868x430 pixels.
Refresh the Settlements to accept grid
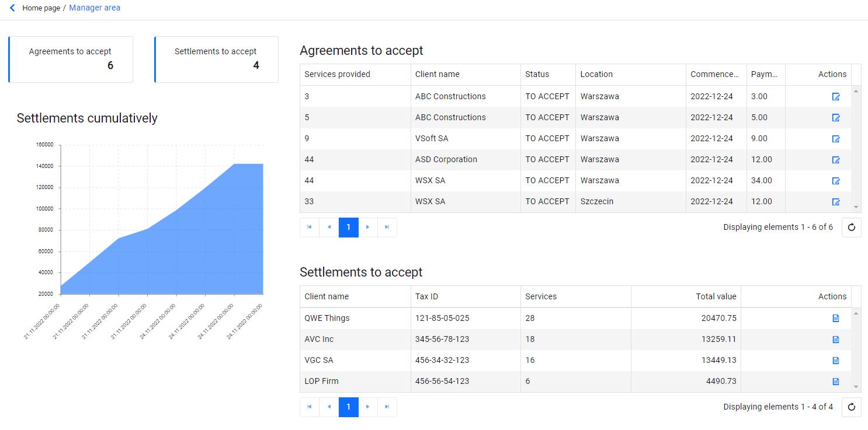(x=851, y=407)
